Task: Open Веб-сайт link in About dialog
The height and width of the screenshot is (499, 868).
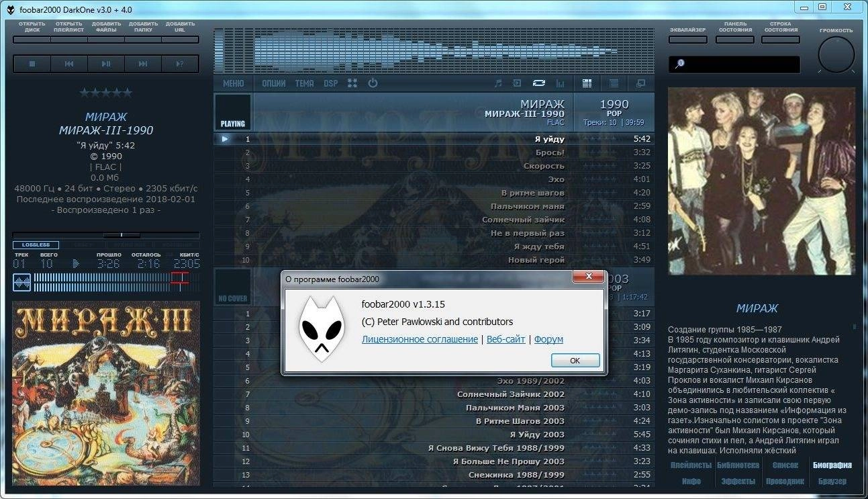Action: coord(505,339)
